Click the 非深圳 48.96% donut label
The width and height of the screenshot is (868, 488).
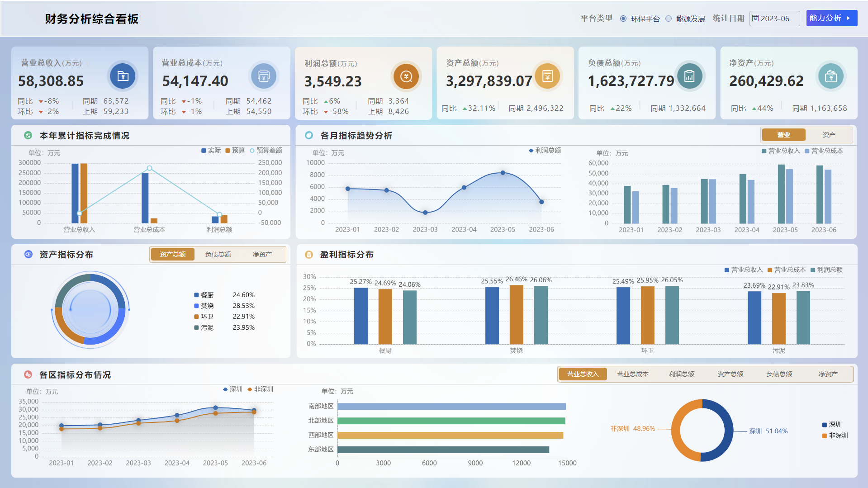pos(633,428)
